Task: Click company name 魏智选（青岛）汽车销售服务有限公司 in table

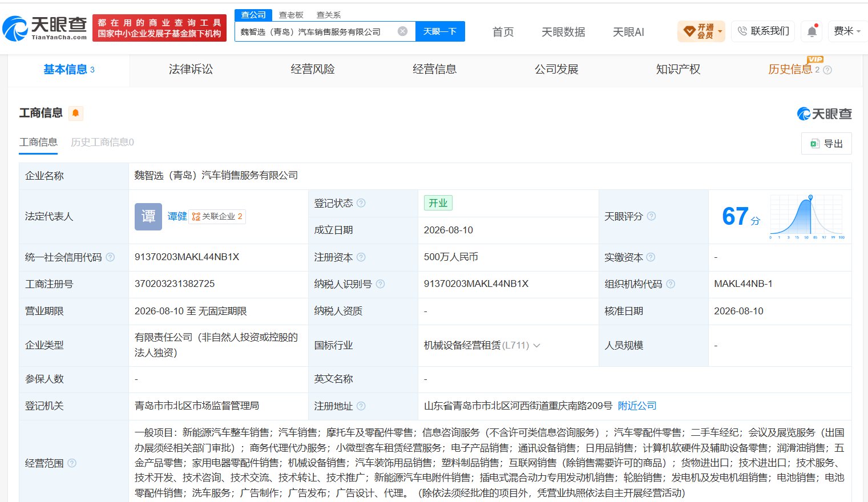Action: 216,175
